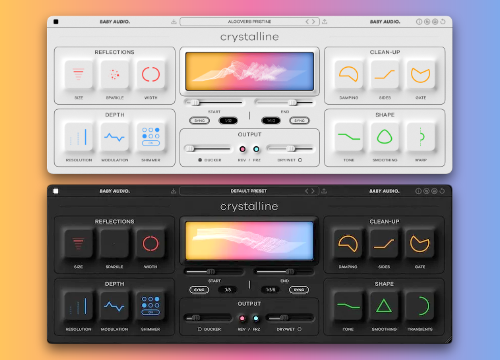
Task: Click the Shimmer control in the light plugin
Action: 151,137
